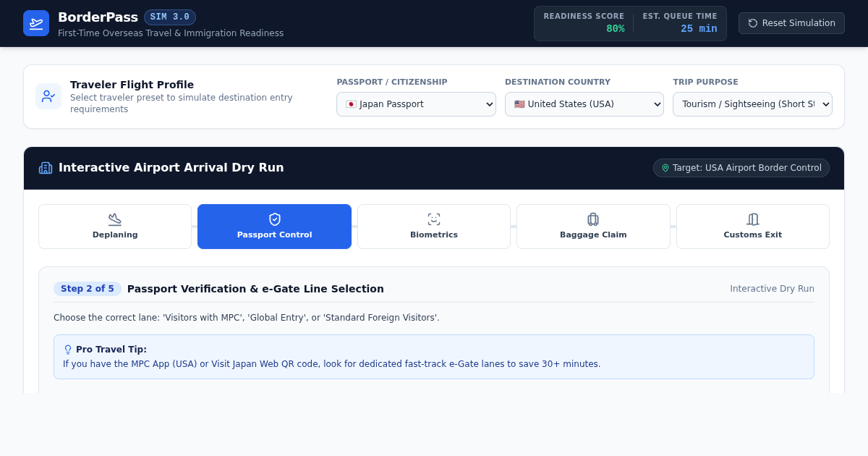Image resolution: width=868 pixels, height=456 pixels.
Task: Click the Passport Verification & e-Gate Line Selection heading
Action: point(255,289)
